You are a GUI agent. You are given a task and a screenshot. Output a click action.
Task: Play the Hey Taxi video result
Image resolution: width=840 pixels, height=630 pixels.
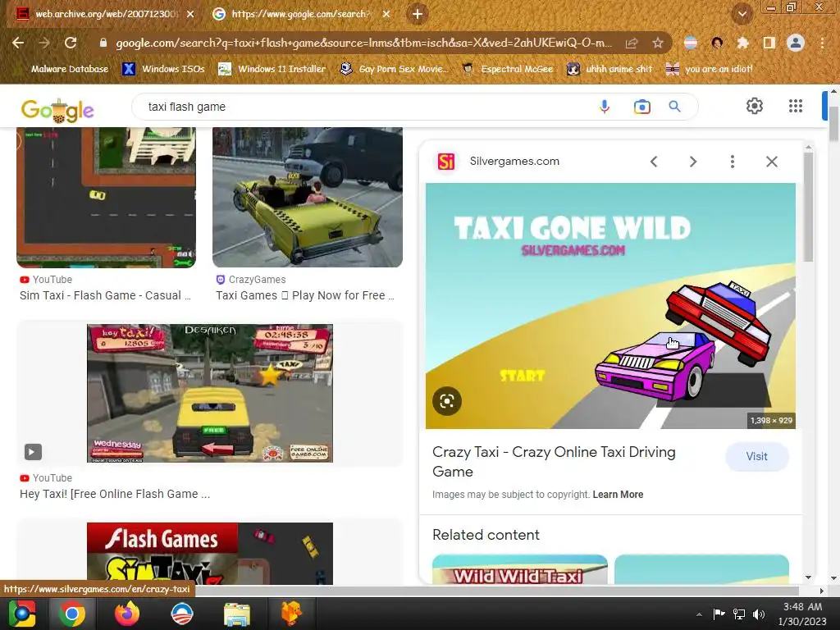tap(32, 452)
